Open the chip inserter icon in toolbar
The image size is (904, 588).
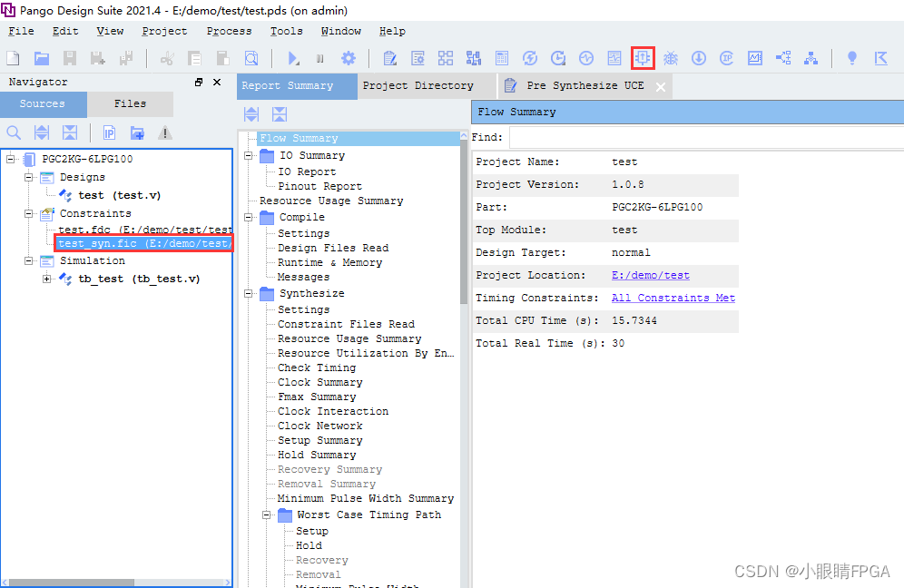643,58
